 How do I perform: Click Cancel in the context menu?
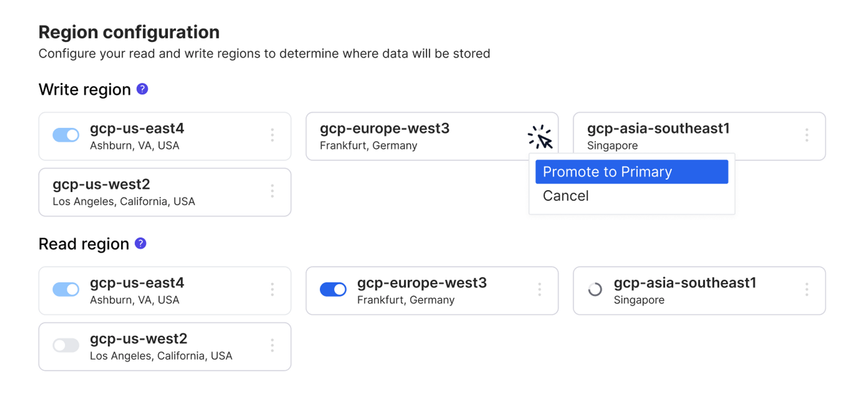[x=565, y=196]
